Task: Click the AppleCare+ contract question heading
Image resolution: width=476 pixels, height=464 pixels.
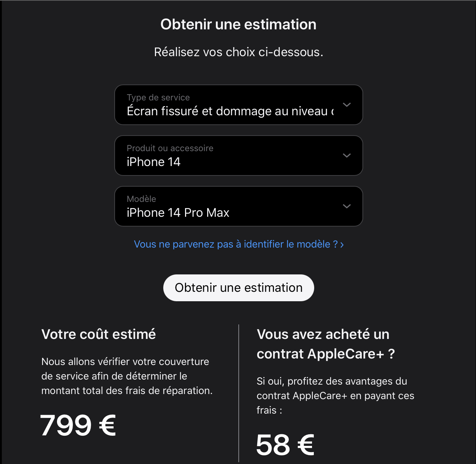Action: click(x=325, y=344)
